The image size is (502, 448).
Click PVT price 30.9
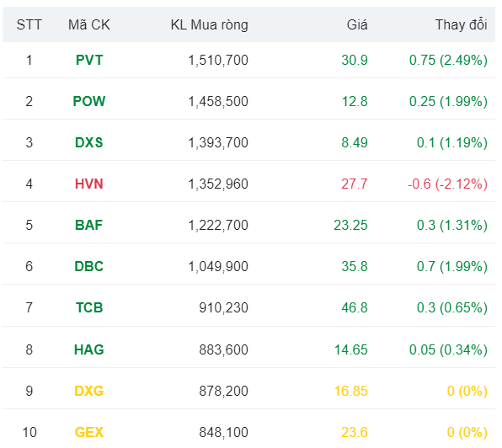pos(355,60)
